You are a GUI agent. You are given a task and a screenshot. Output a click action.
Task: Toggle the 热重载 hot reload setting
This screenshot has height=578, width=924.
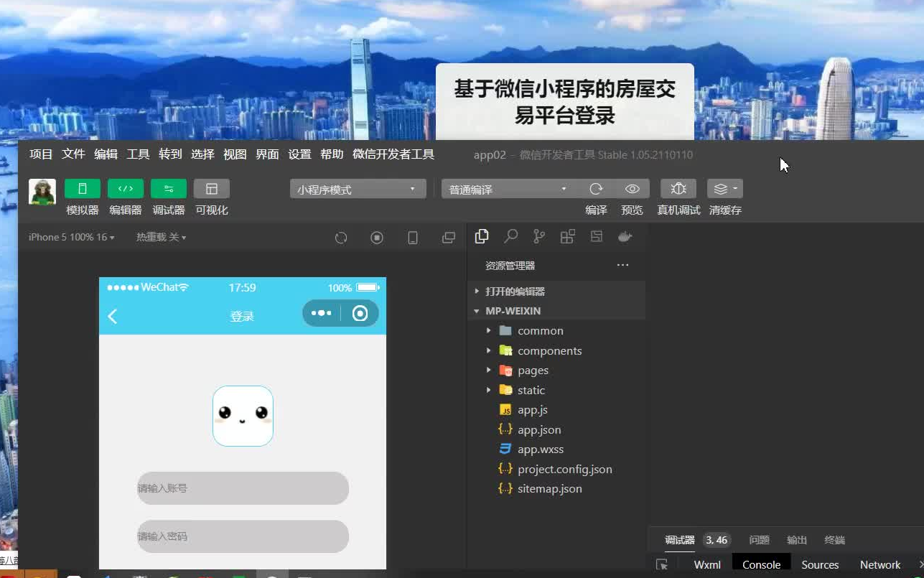(161, 236)
